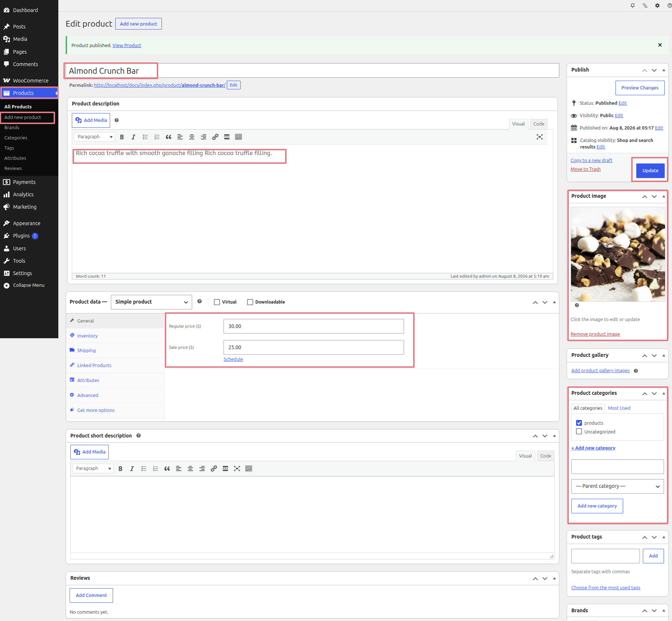
Task: Toggle bold in product description toolbar
Action: click(x=122, y=137)
